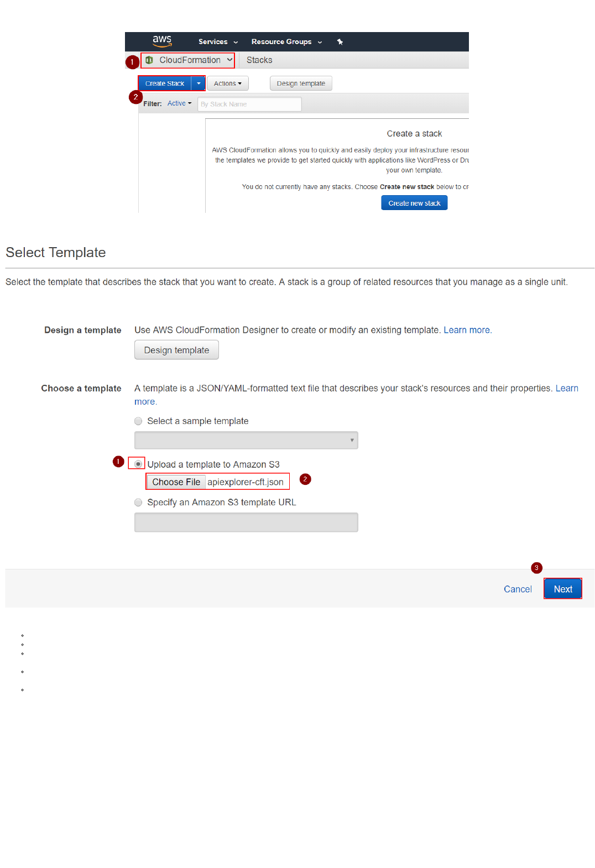Click the CloudFormation service icon

149,60
